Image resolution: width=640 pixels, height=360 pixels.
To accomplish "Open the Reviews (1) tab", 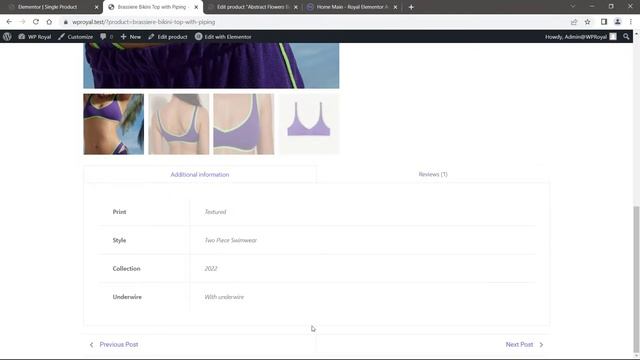I will point(433,174).
